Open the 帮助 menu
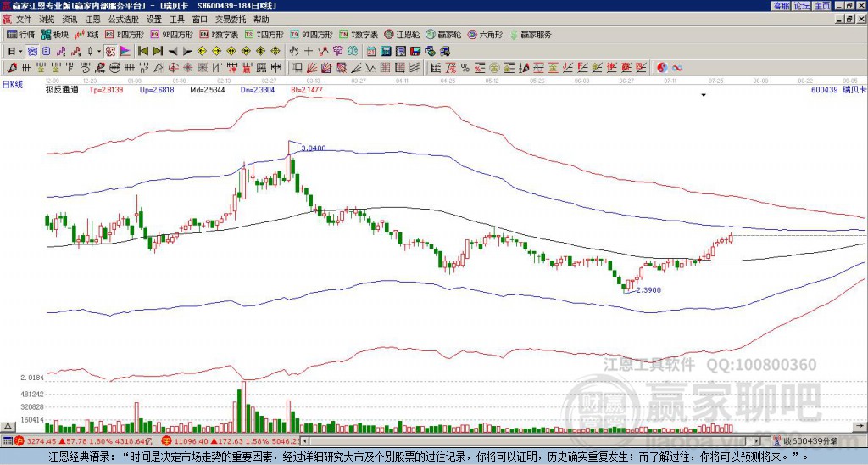Screen dimensions: 868x465 pyautogui.click(x=261, y=20)
